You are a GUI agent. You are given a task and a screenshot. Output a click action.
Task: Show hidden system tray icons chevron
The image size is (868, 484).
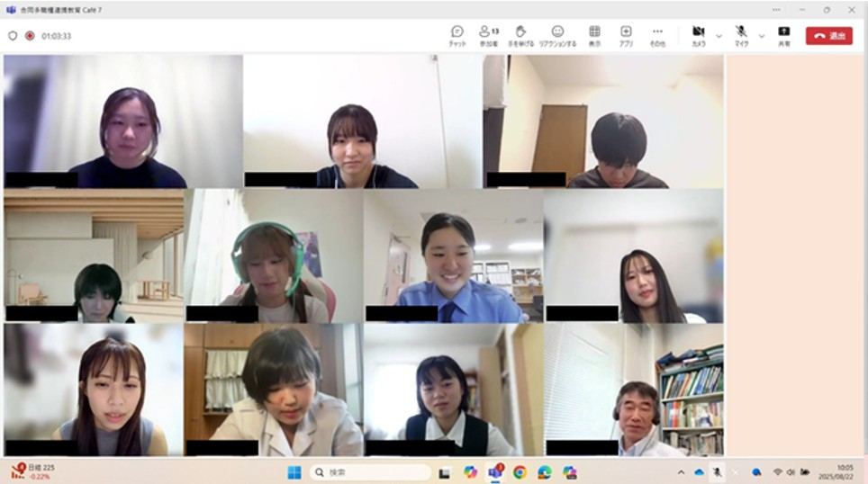(x=681, y=472)
